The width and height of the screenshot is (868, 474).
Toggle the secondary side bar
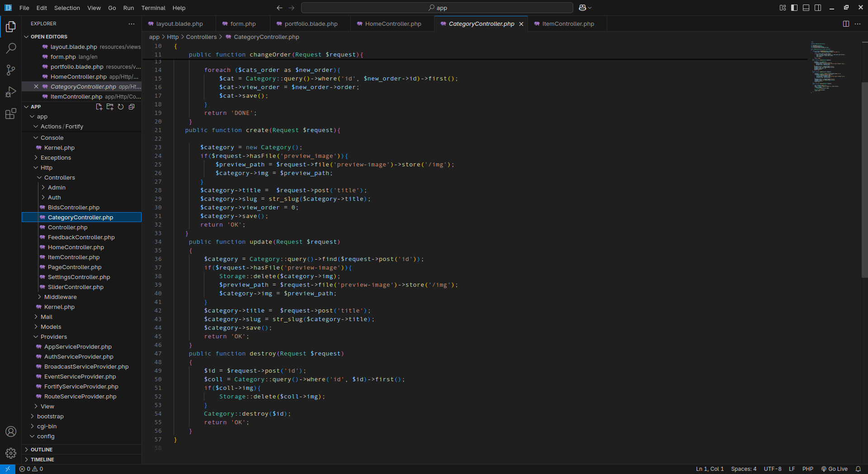(818, 8)
